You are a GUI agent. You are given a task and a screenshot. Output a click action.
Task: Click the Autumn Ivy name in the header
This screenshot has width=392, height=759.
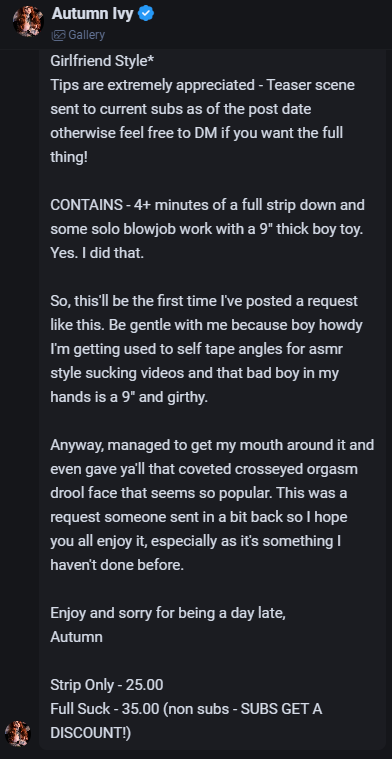(92, 15)
